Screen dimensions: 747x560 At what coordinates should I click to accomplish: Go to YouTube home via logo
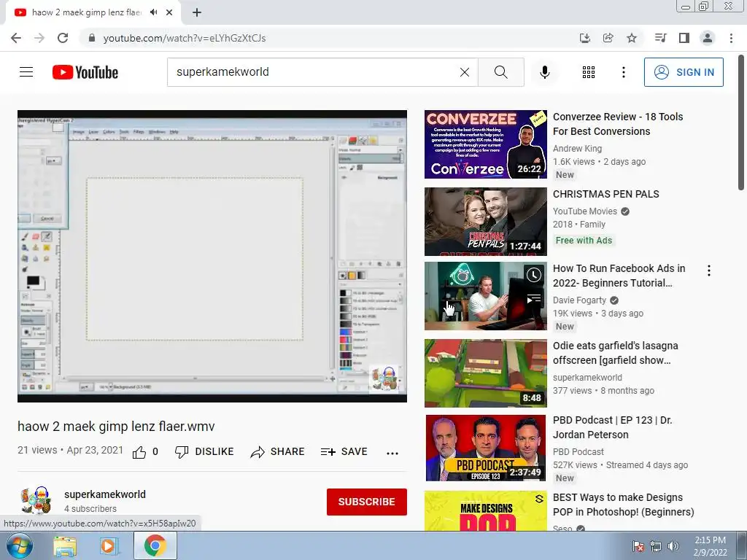click(x=85, y=72)
